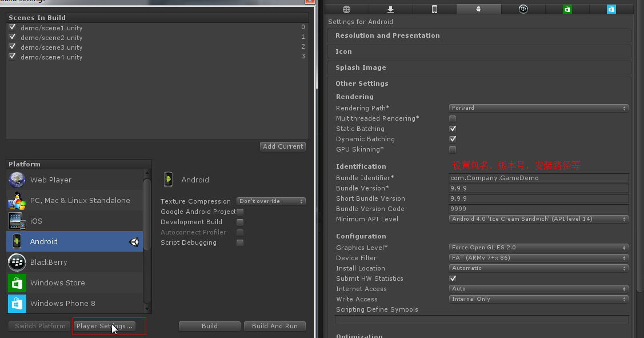This screenshot has width=644, height=338.
Task: Click BlackBerry logo icon in Platform list
Action: 17,263
